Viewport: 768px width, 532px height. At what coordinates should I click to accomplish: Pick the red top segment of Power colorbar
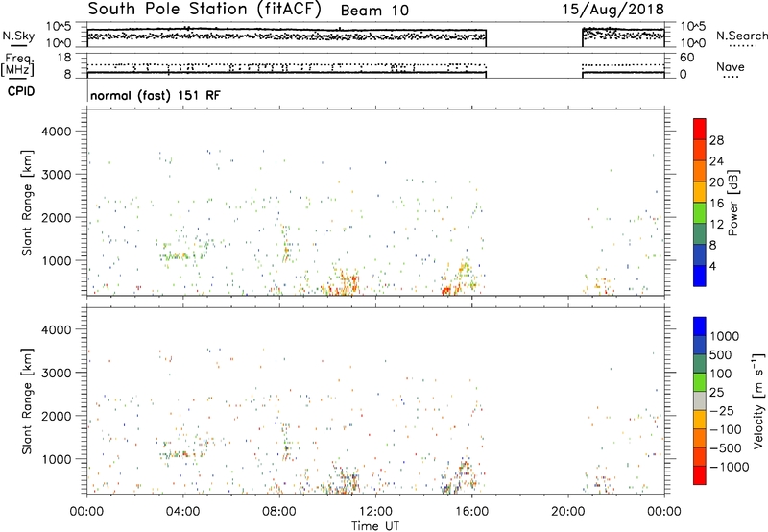pos(700,129)
